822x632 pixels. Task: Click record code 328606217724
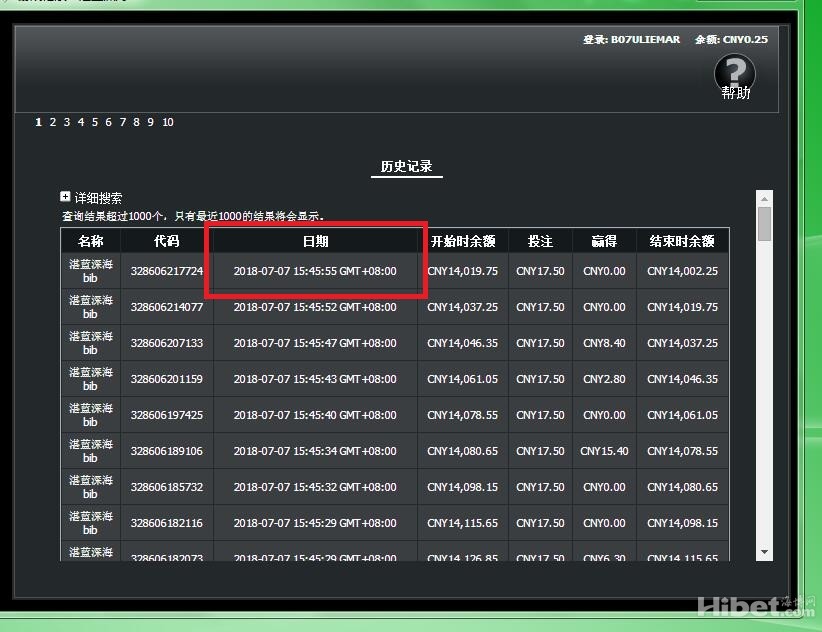166,271
